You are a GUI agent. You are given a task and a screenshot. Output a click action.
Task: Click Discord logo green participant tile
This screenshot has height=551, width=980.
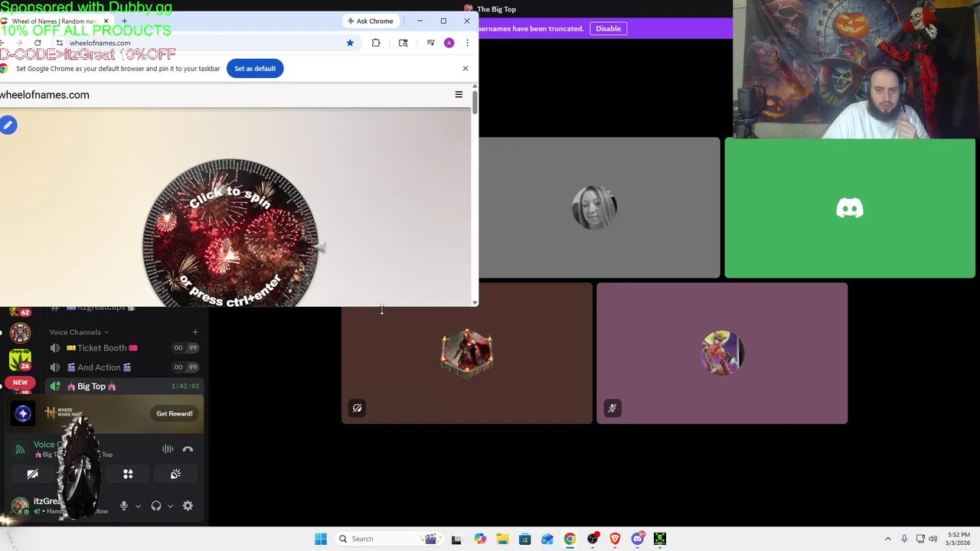(850, 208)
